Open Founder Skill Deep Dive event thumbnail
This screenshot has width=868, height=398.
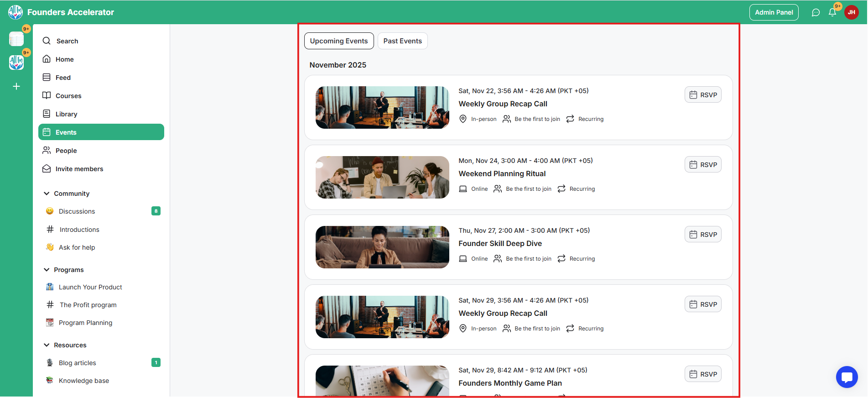click(382, 247)
